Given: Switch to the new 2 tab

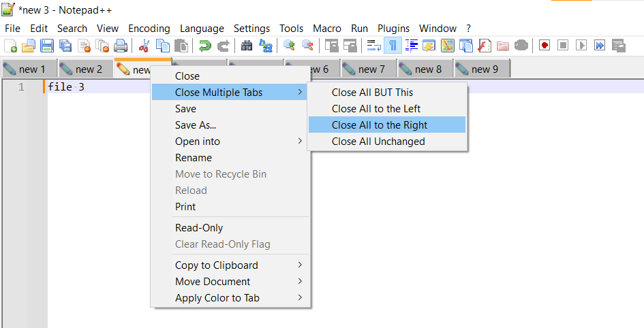Looking at the screenshot, I should coord(85,69).
